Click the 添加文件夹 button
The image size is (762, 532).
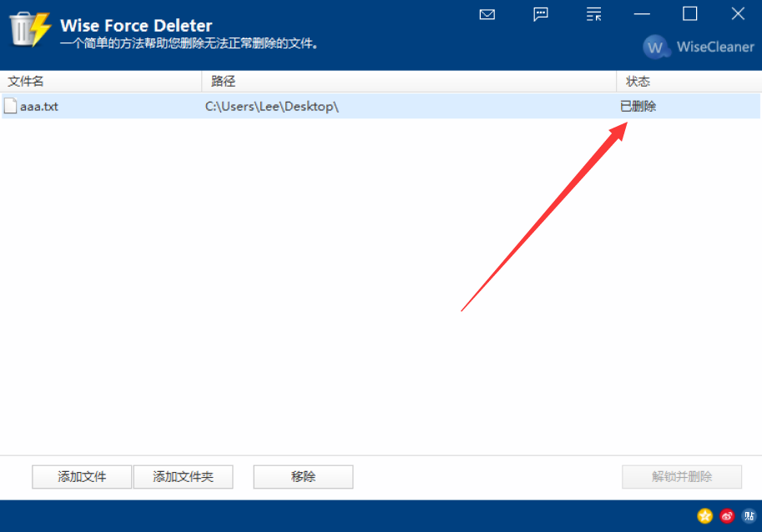[x=184, y=477]
